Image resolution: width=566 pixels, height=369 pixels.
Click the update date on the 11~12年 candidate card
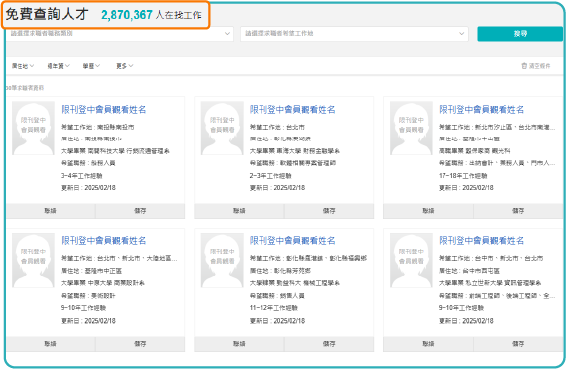coord(277,321)
